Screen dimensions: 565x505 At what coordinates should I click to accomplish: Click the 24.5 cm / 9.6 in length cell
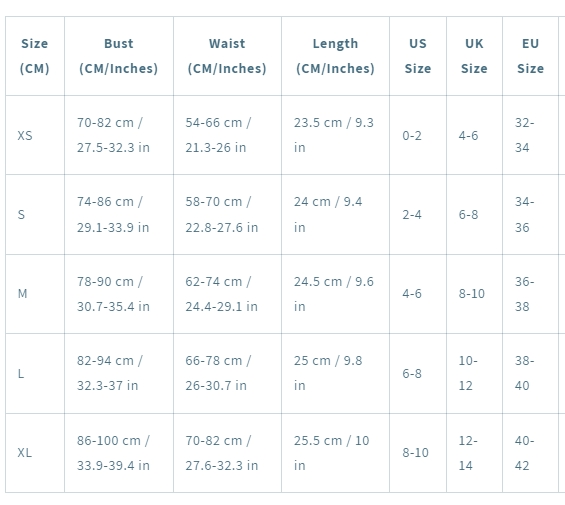pos(335,294)
